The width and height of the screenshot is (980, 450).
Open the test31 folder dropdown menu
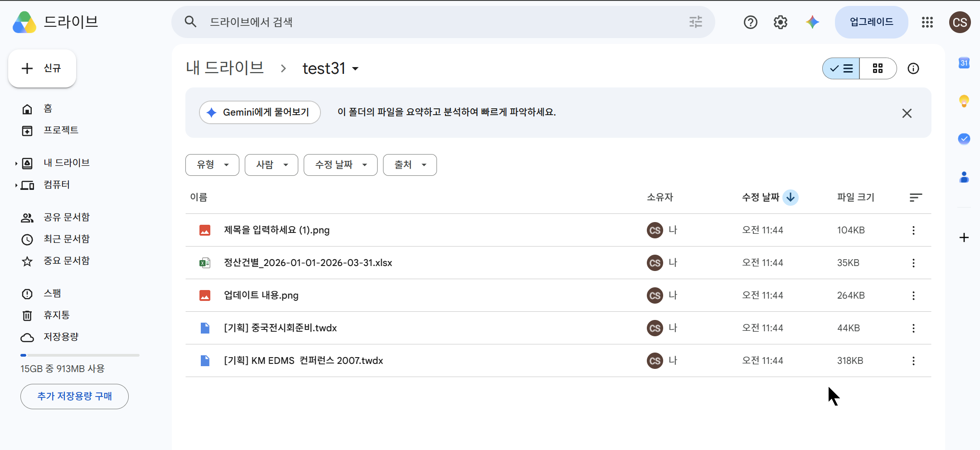(x=331, y=68)
